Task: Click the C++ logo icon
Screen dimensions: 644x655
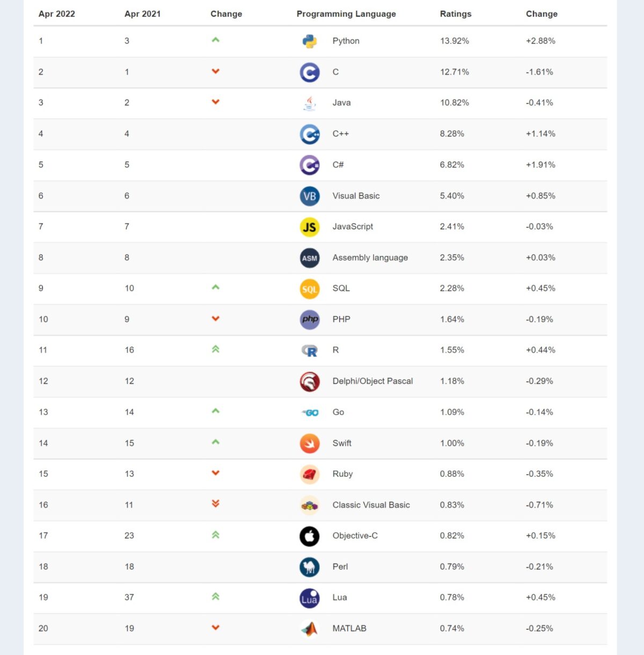Action: pos(310,134)
